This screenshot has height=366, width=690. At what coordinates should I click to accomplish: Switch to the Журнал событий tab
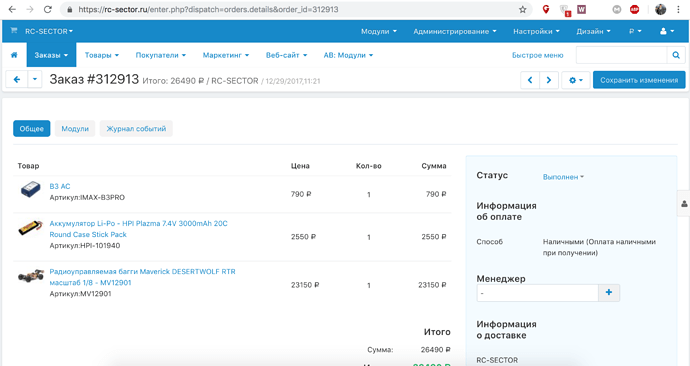[136, 128]
